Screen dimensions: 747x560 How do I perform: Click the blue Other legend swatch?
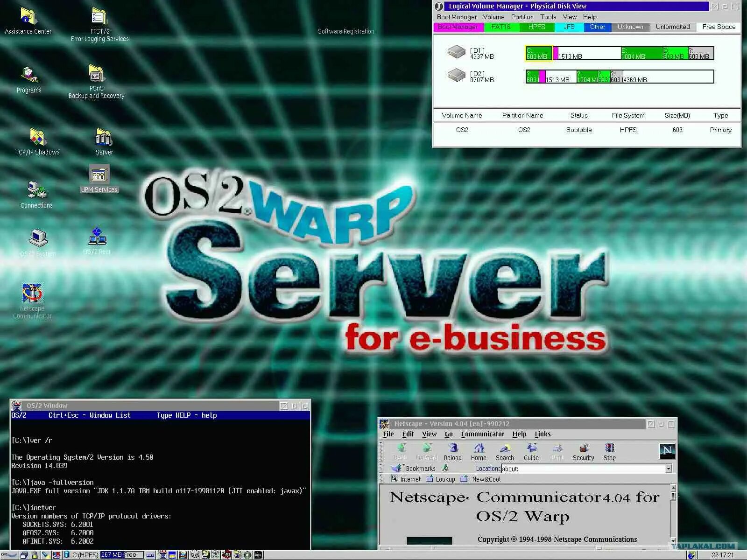tap(598, 27)
